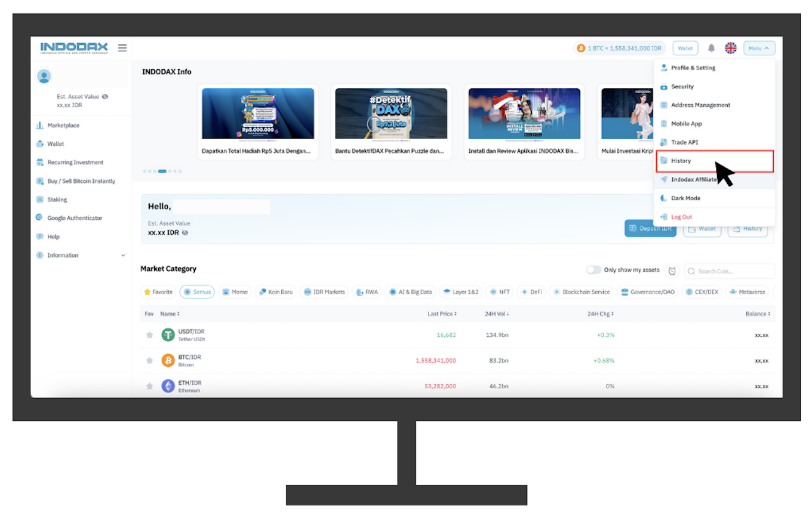Click the Wallet button in top bar
Viewport: 812px width, 515px height.
tap(685, 48)
